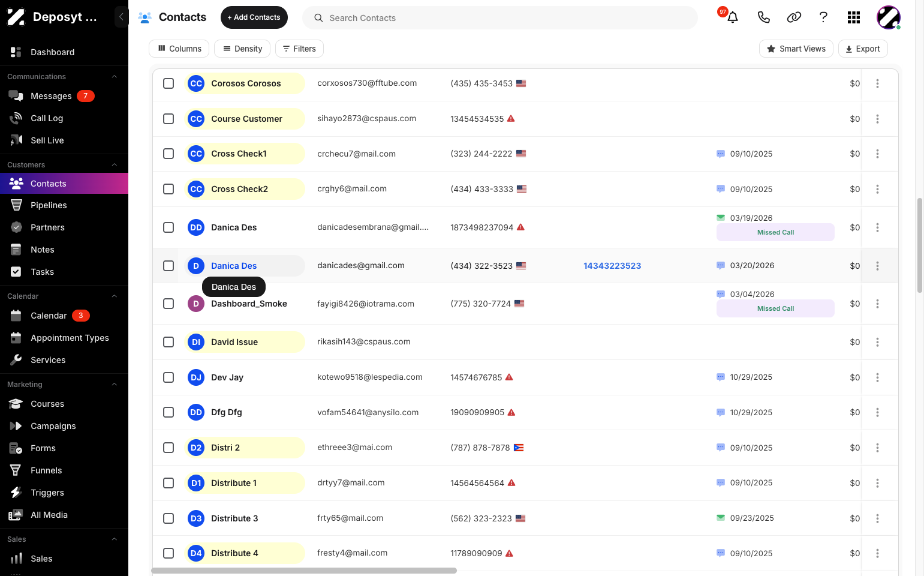The width and height of the screenshot is (924, 576).
Task: Click the DD avatar for Dfg Dfg
Action: [x=196, y=412]
